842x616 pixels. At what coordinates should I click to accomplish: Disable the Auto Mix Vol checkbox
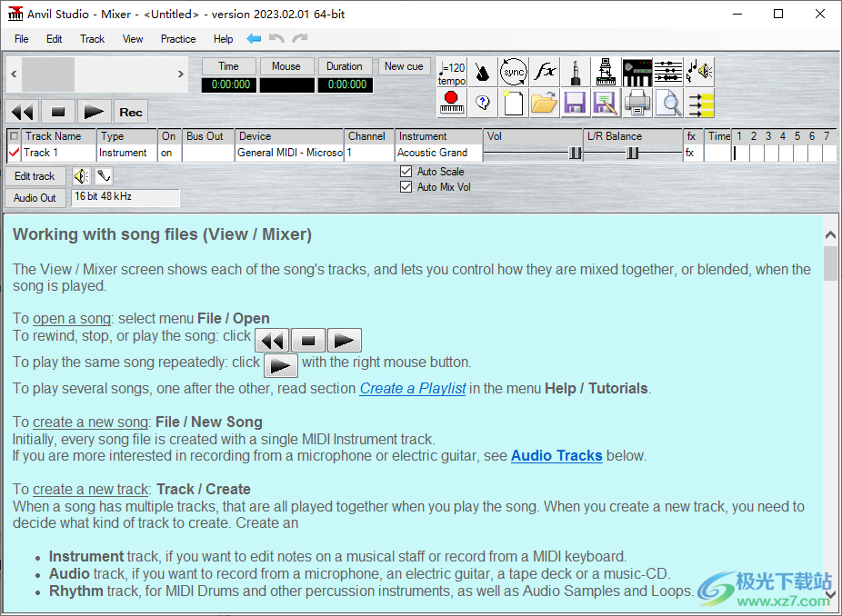406,187
